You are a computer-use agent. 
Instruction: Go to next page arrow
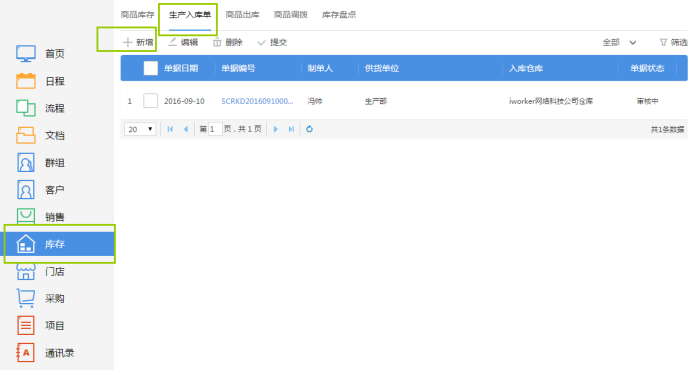click(276, 129)
